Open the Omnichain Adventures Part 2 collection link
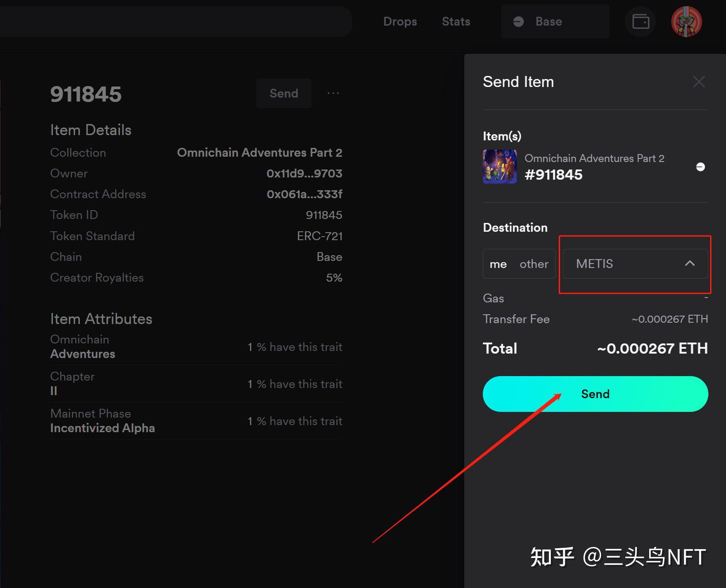726x588 pixels. click(260, 152)
